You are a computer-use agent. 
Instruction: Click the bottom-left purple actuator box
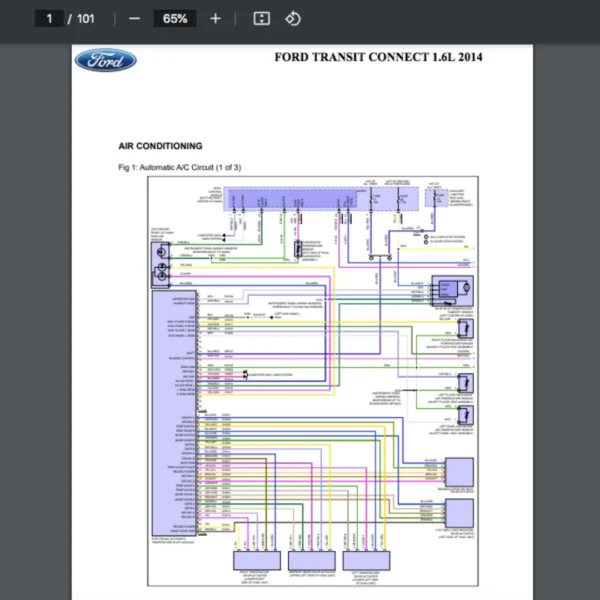click(256, 561)
